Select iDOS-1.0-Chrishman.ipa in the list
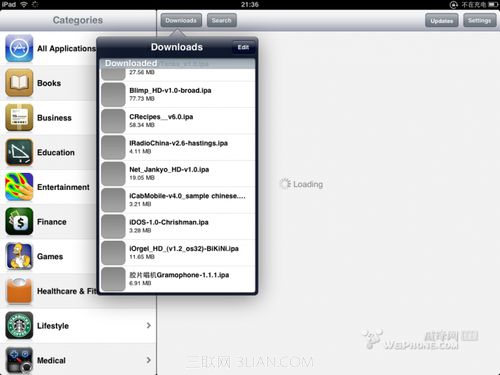This screenshot has width=500, height=375. pyautogui.click(x=178, y=226)
